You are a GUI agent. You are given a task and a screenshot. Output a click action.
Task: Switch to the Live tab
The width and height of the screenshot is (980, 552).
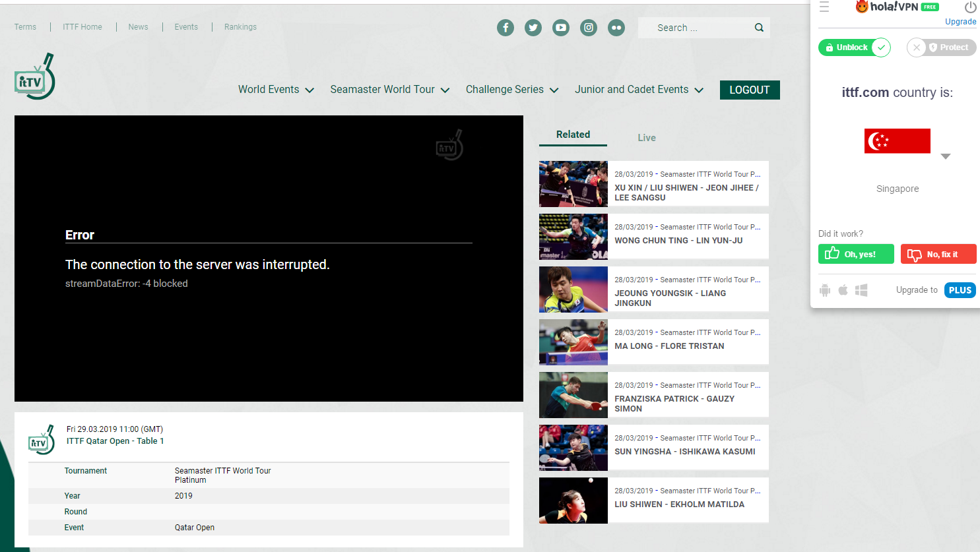646,138
